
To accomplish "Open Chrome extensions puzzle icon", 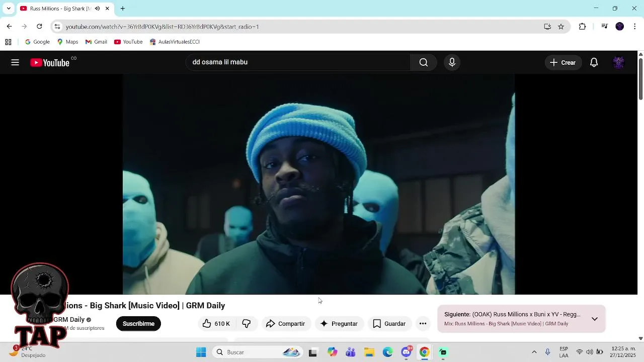I will [x=582, y=27].
